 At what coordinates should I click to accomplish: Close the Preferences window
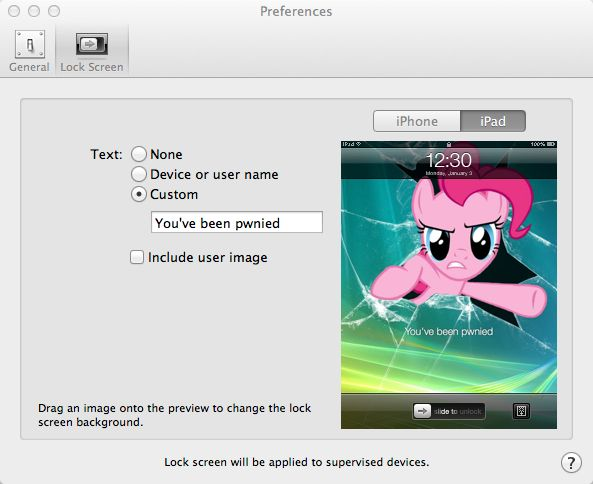click(x=14, y=11)
